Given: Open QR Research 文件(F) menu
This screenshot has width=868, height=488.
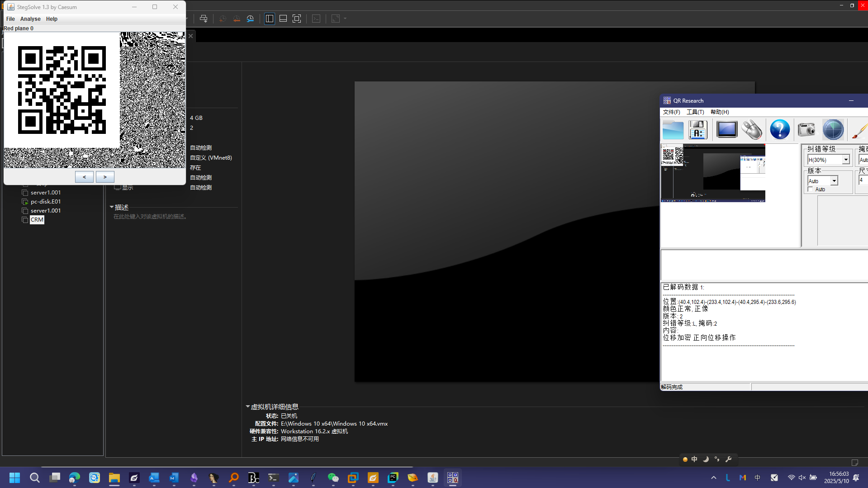Looking at the screenshot, I should [671, 112].
